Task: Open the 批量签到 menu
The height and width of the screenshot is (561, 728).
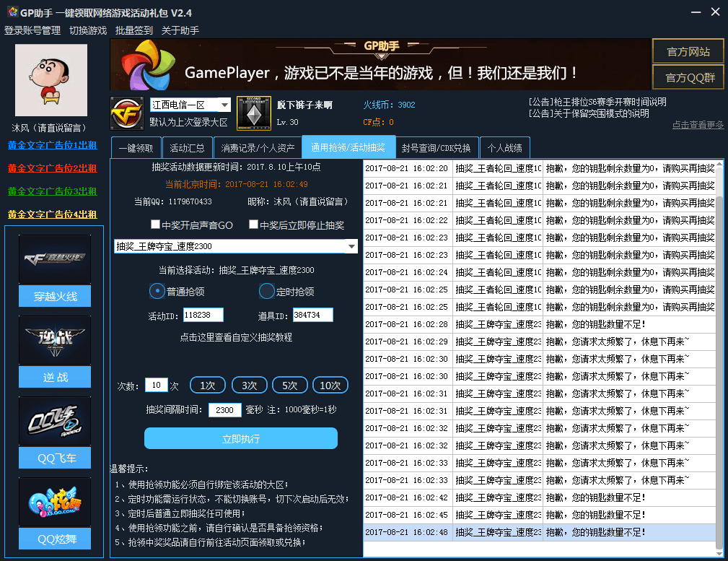Action: [x=134, y=30]
